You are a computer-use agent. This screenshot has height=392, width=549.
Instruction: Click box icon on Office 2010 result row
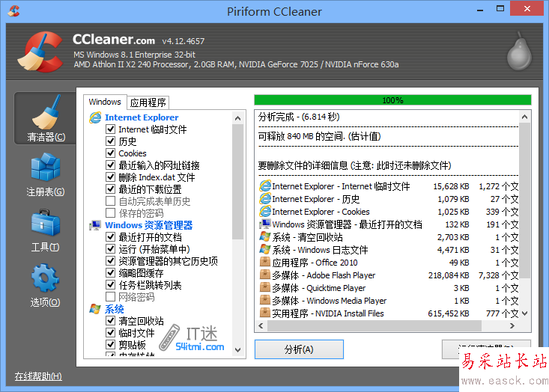(x=265, y=263)
